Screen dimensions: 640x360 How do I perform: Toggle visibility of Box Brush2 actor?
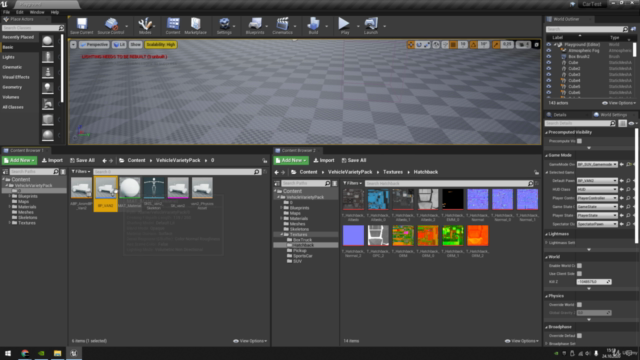(x=549, y=57)
